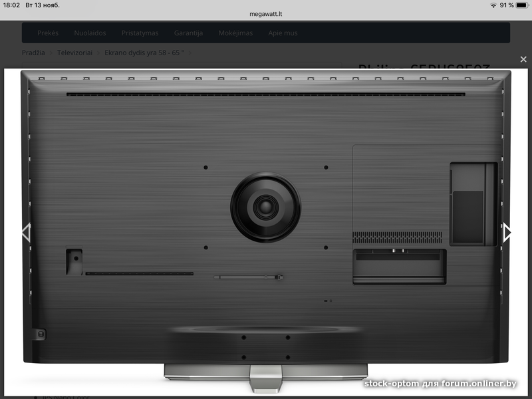Open Ekrano dydis yra 58 - 65 breadcrumb
The image size is (532, 399).
click(144, 53)
